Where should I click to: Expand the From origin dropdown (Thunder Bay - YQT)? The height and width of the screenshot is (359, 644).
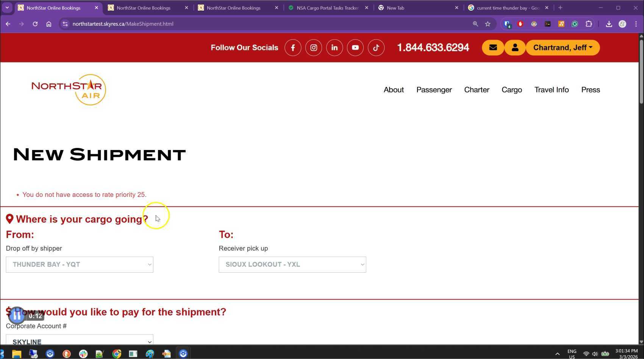click(80, 265)
